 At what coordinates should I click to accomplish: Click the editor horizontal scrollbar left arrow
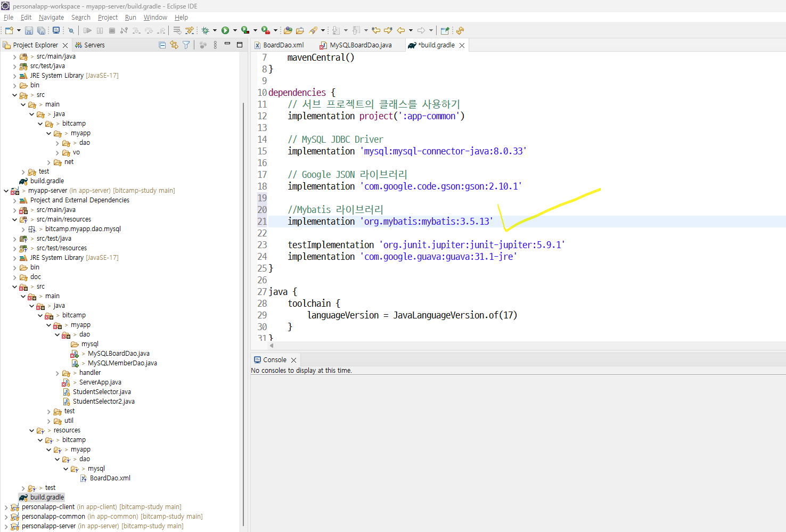[272, 346]
